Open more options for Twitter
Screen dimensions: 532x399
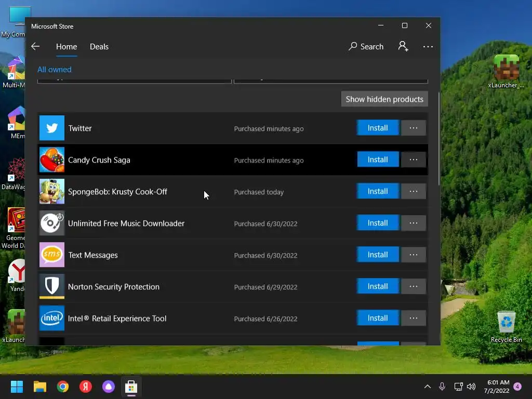point(413,128)
